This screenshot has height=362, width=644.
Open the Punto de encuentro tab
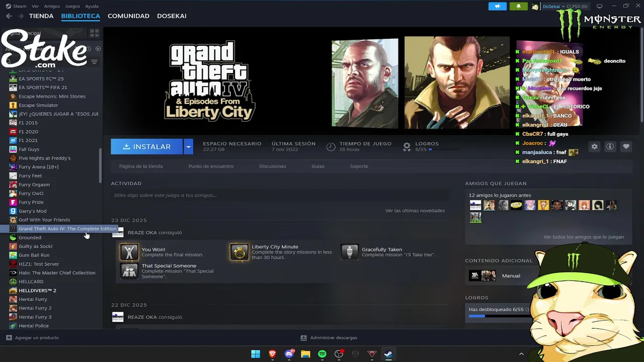pyautogui.click(x=211, y=166)
